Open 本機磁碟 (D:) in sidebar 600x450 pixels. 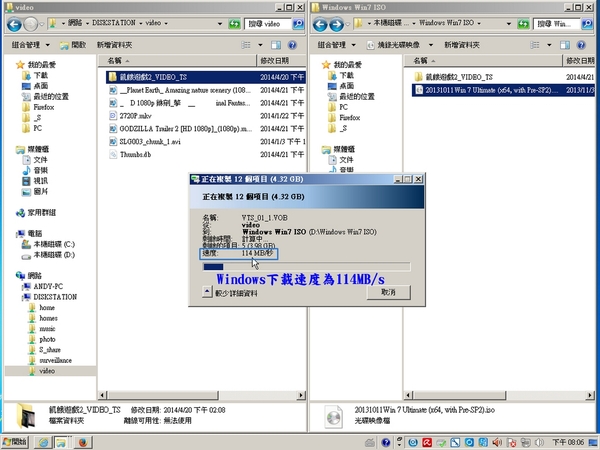(49, 255)
